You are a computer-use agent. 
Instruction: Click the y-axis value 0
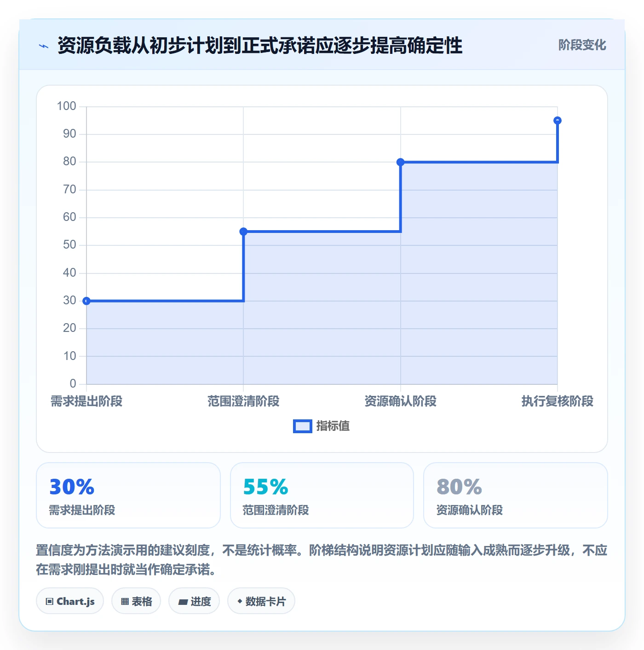[73, 384]
